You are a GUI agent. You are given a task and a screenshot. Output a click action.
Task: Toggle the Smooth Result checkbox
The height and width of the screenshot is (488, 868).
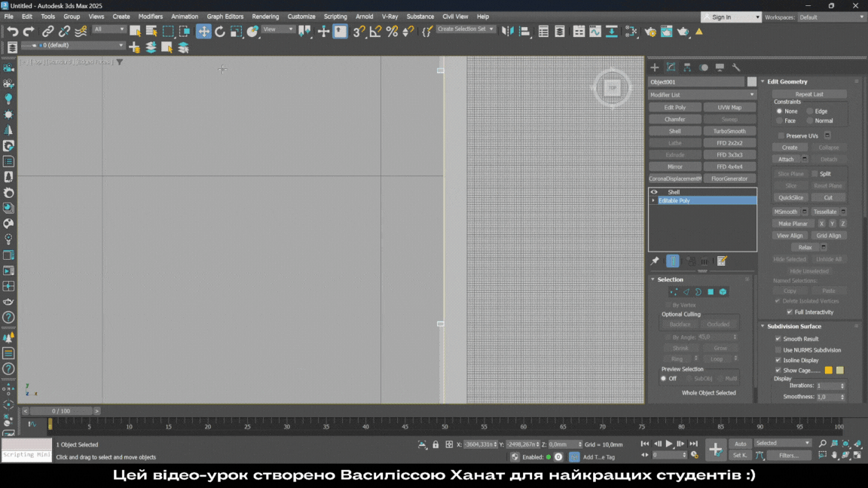[x=778, y=339]
